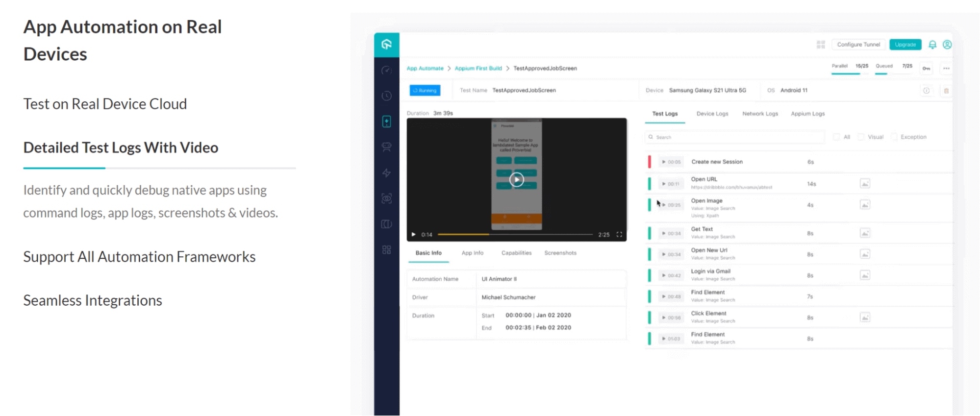Open the user profile avatar icon
This screenshot has height=416, width=980.
pyautogui.click(x=947, y=45)
